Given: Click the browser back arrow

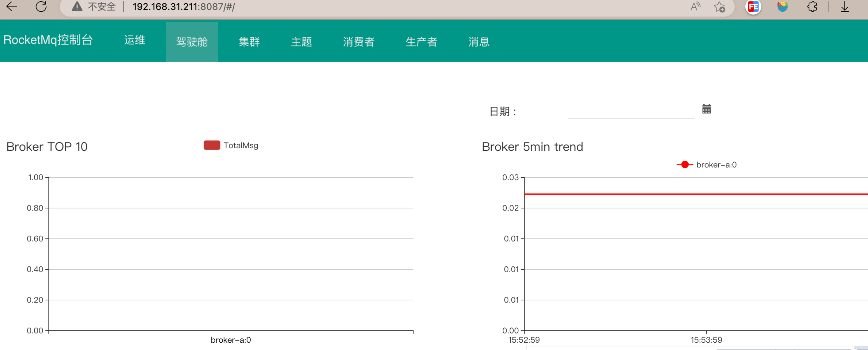Looking at the screenshot, I should coord(12,6).
